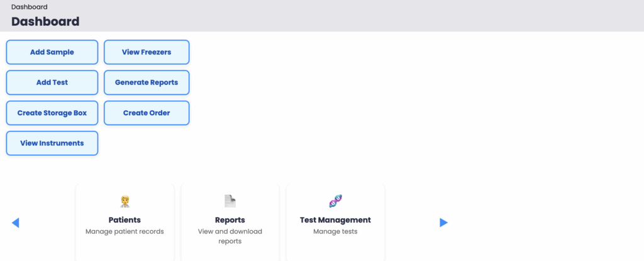
Task: Open the View Instruments button
Action: tap(52, 143)
